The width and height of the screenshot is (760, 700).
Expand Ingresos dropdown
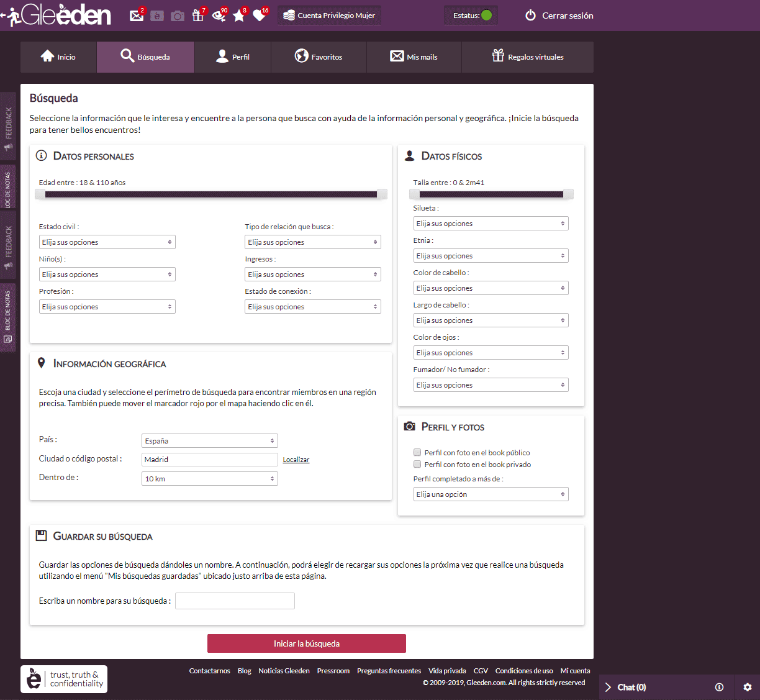[x=313, y=275]
